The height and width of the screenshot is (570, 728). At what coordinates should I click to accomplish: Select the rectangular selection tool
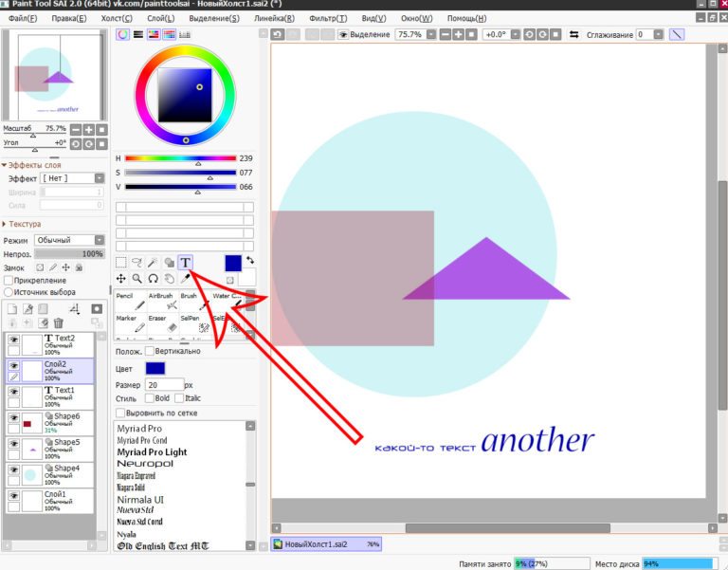(x=121, y=263)
